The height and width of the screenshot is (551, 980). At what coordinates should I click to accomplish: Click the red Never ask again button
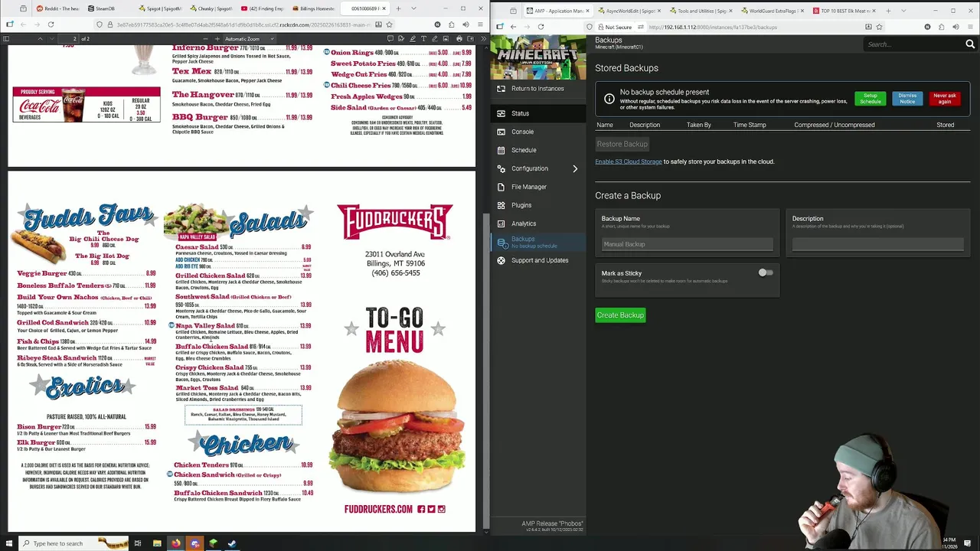coord(945,99)
